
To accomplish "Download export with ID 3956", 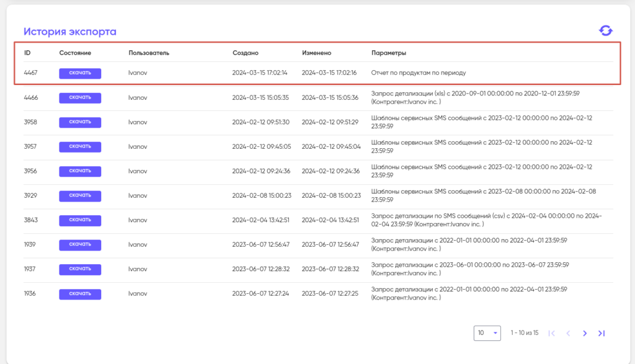I will 80,171.
